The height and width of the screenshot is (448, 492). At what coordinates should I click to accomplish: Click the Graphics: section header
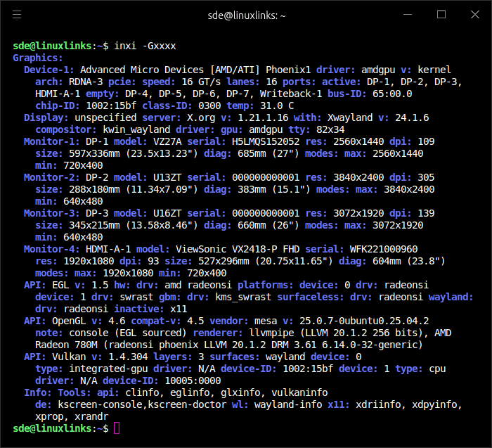(x=38, y=58)
